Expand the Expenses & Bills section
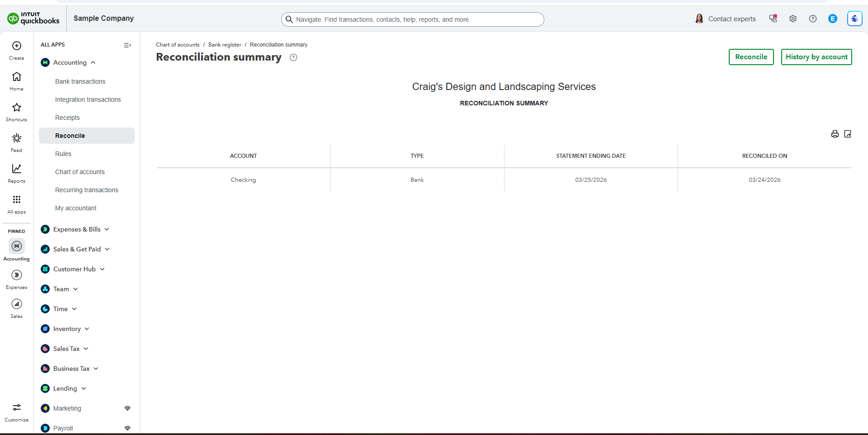868x435 pixels. (x=107, y=229)
